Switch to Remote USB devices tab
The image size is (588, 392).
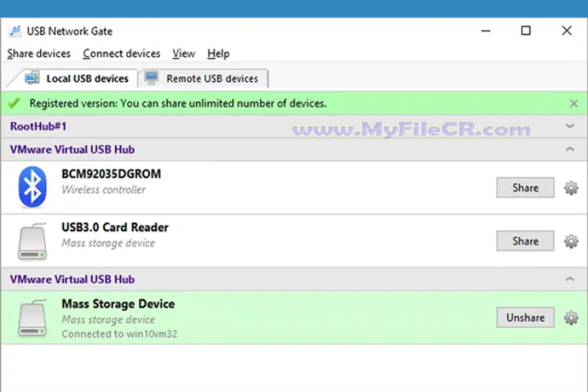click(203, 78)
